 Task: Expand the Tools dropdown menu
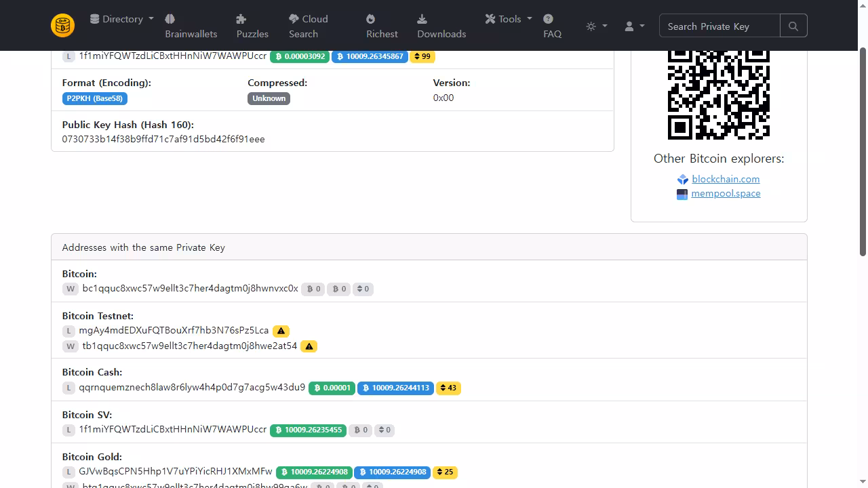[x=509, y=19]
